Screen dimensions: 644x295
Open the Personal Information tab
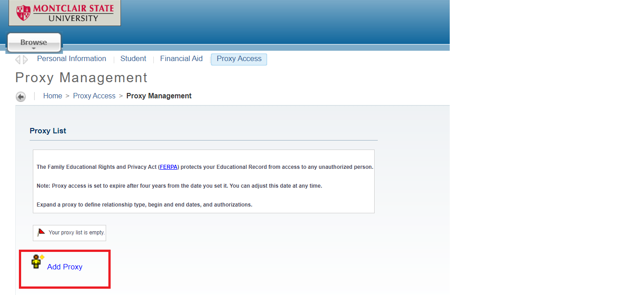71,58
